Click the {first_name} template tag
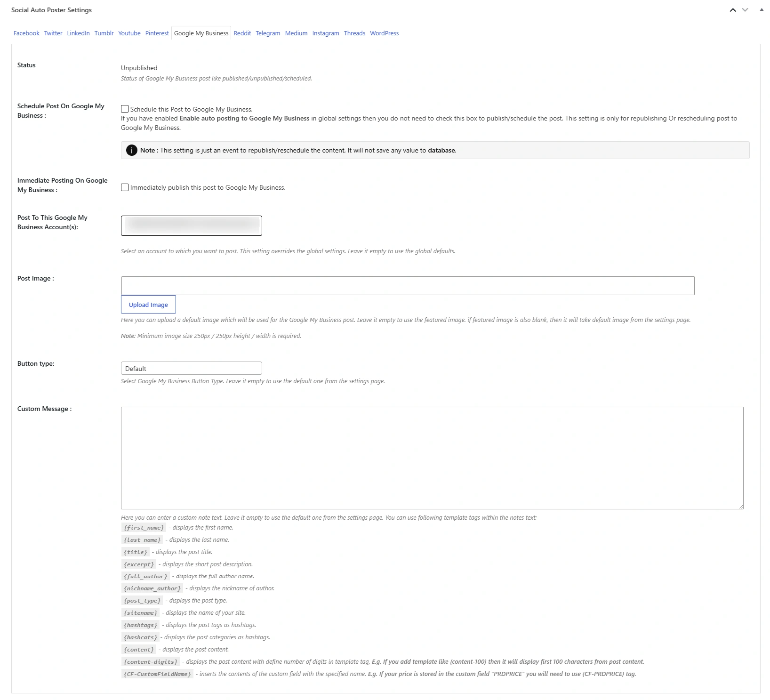770x700 pixels. click(x=144, y=528)
